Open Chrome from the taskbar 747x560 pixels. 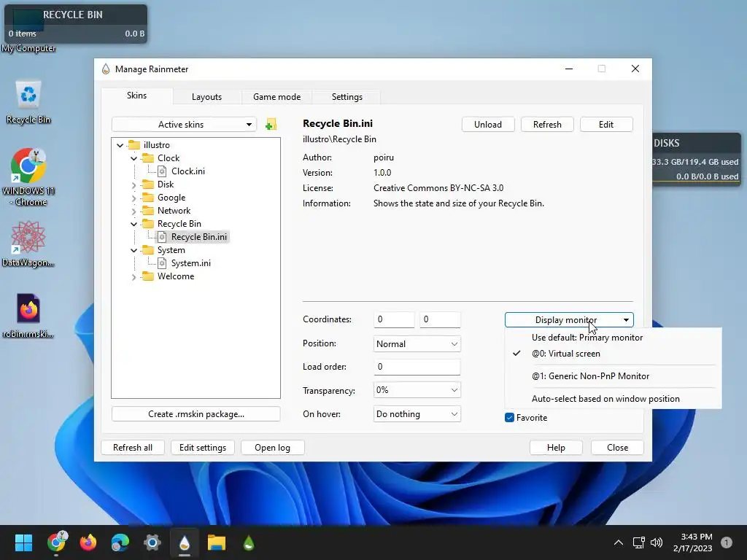click(x=57, y=542)
